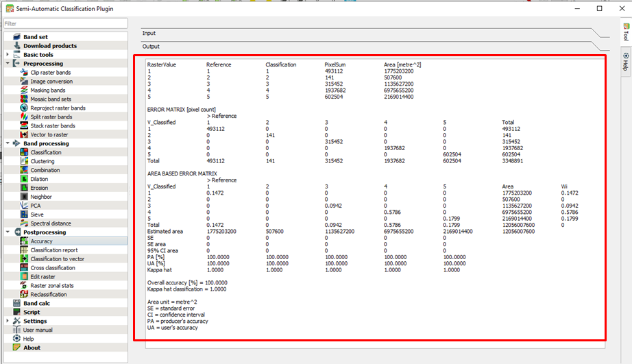Open the Classification tool icon

tap(24, 152)
